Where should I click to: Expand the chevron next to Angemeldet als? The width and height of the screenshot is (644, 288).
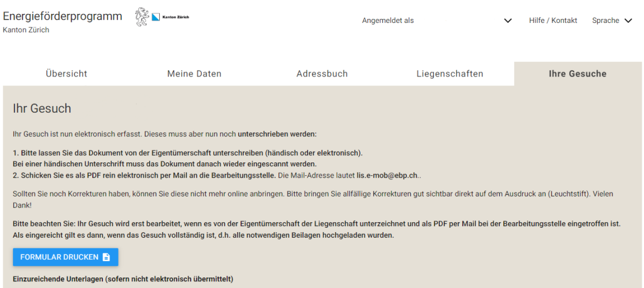pos(508,21)
